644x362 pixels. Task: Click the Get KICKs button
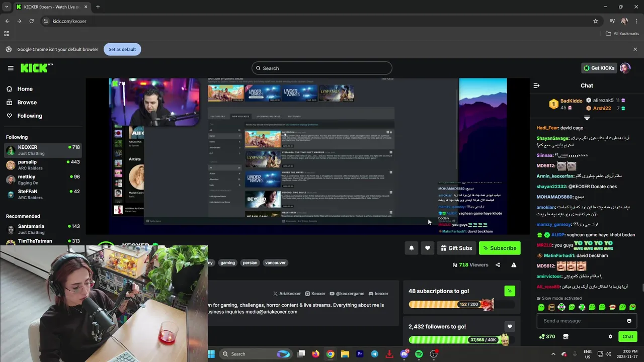(x=599, y=68)
